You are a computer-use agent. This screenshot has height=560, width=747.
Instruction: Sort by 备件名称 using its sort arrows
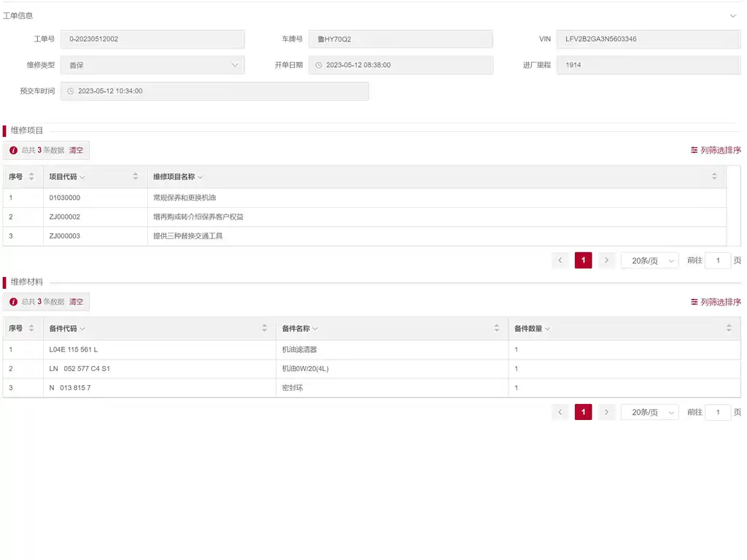(496, 328)
